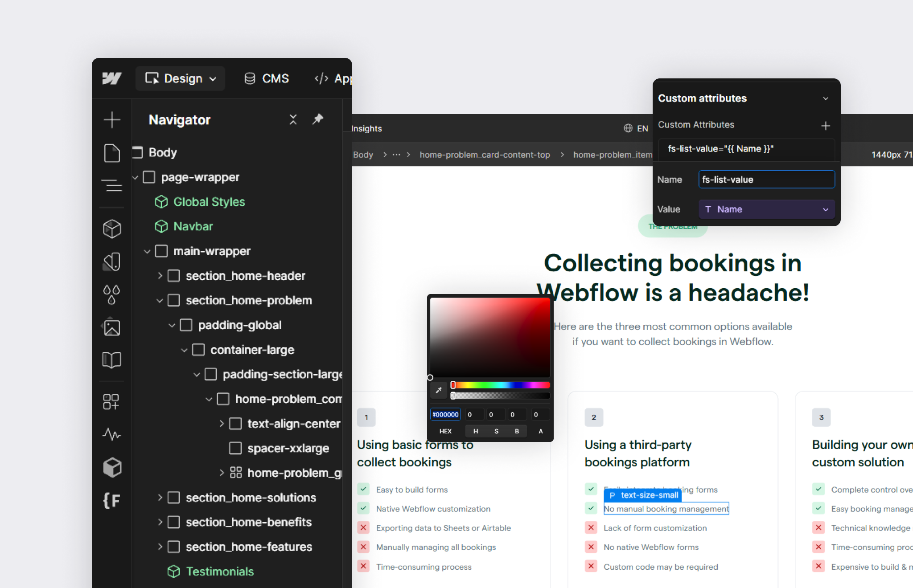The width and height of the screenshot is (913, 588).
Task: Collapse the section_home-problem tree node
Action: click(160, 301)
